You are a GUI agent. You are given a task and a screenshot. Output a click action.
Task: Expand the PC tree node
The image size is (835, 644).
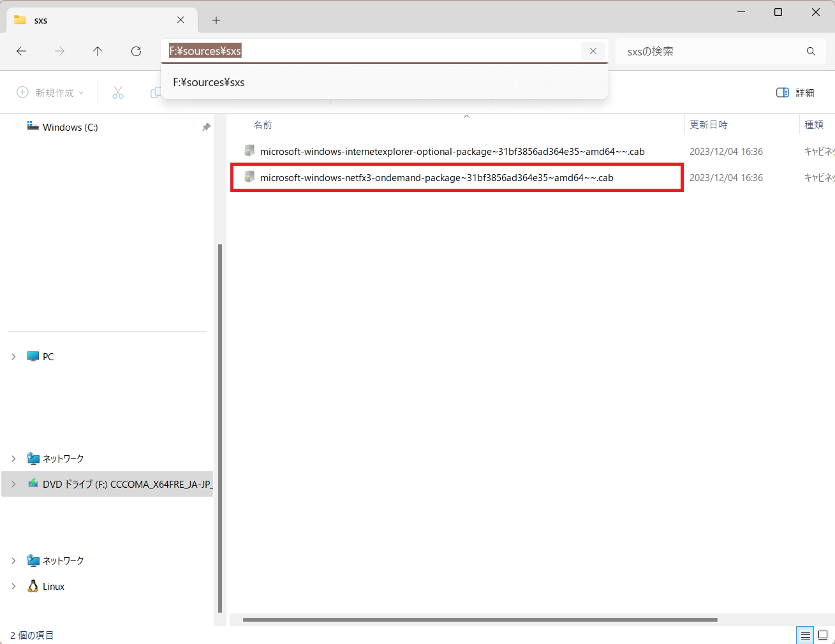13,356
